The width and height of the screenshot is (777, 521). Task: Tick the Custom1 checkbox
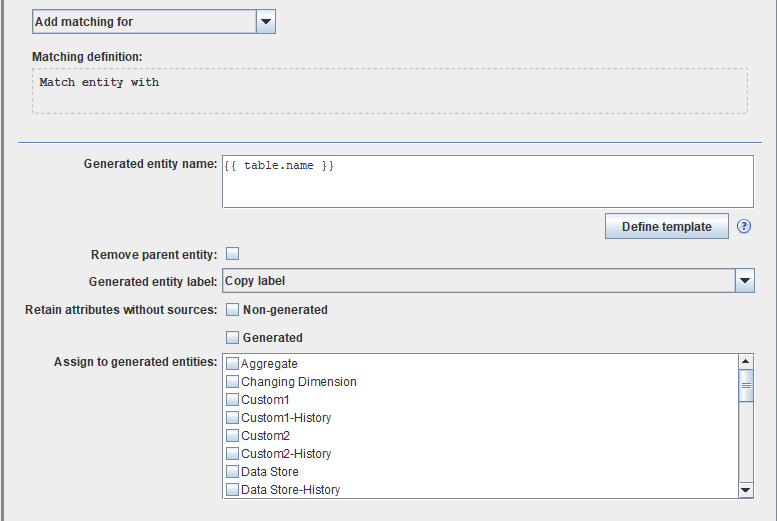[x=232, y=400]
